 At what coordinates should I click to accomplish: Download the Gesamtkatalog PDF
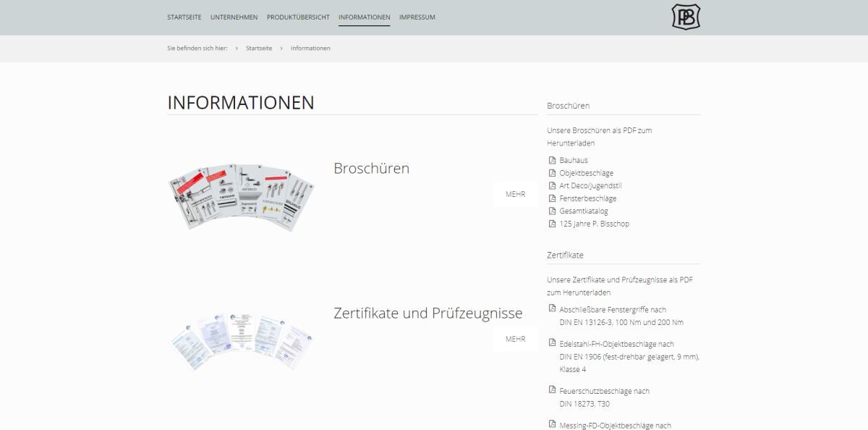tap(584, 211)
